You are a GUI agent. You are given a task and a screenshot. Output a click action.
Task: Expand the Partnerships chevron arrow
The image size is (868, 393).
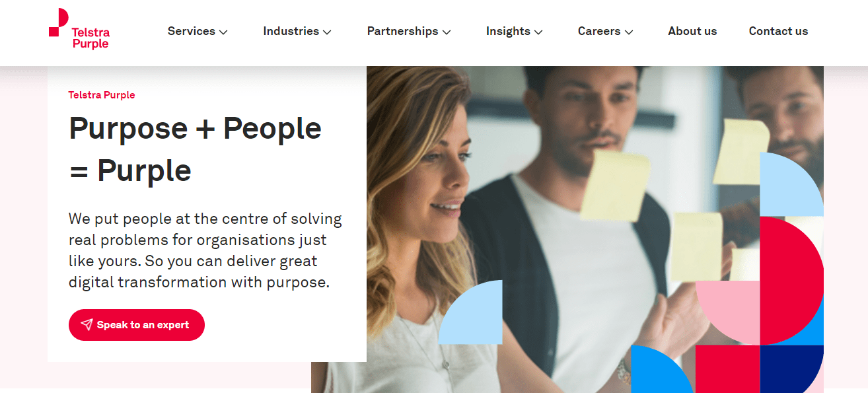[x=447, y=32]
